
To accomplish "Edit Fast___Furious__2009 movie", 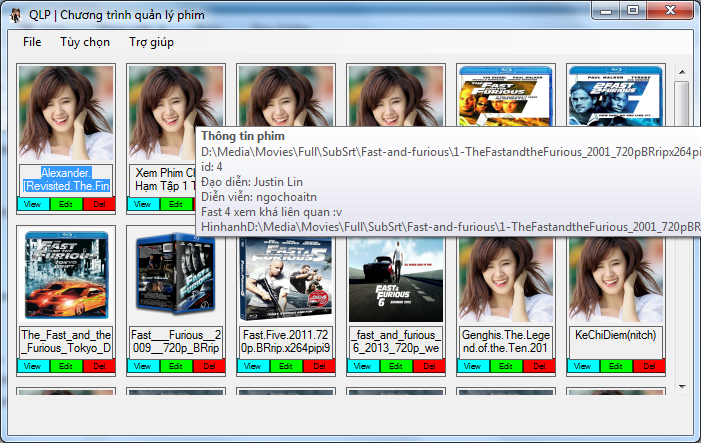I will [x=176, y=366].
